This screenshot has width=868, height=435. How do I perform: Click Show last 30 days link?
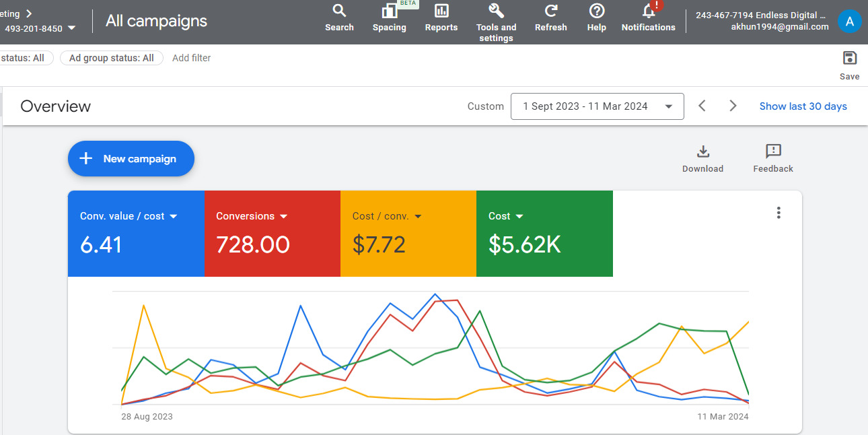[803, 106]
